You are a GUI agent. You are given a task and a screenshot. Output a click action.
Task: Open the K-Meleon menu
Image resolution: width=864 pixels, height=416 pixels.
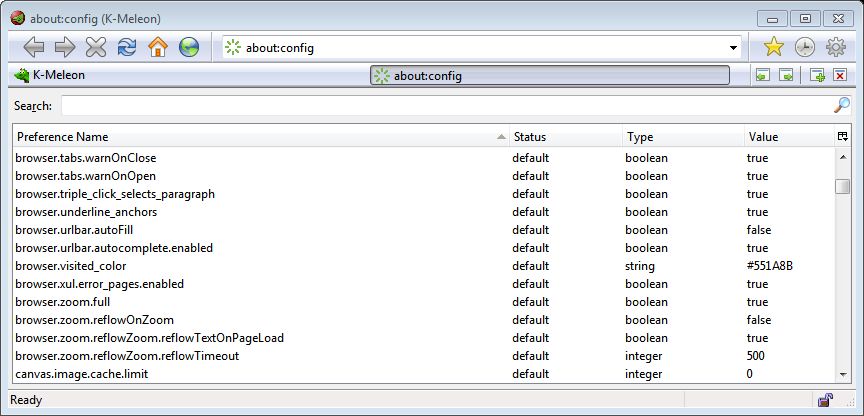[59, 75]
